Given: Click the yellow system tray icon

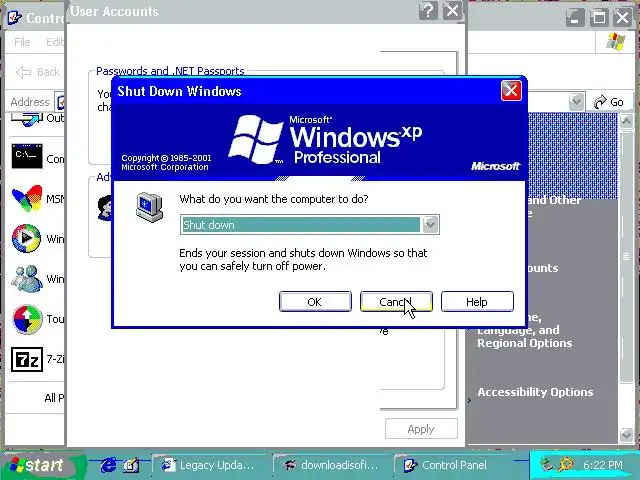Looking at the screenshot, I should (x=566, y=464).
